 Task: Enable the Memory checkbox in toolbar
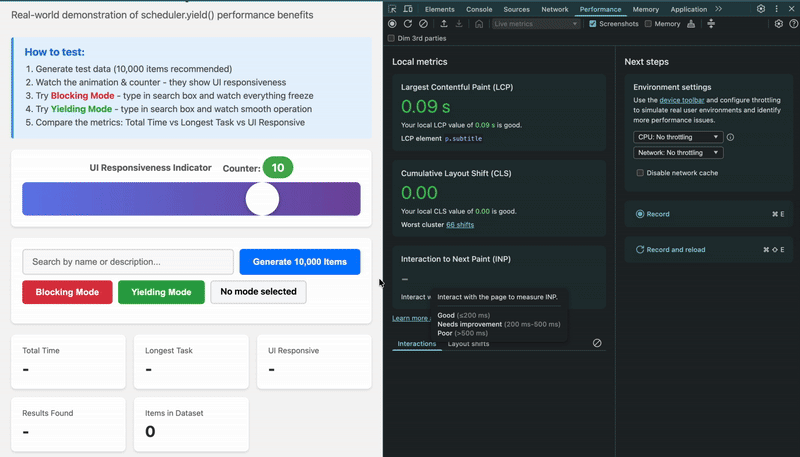[x=648, y=23]
